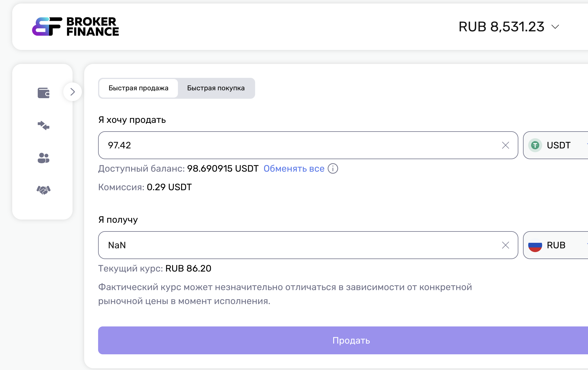This screenshot has width=588, height=370.
Task: Open the RUB currency dropdown
Action: [556, 245]
